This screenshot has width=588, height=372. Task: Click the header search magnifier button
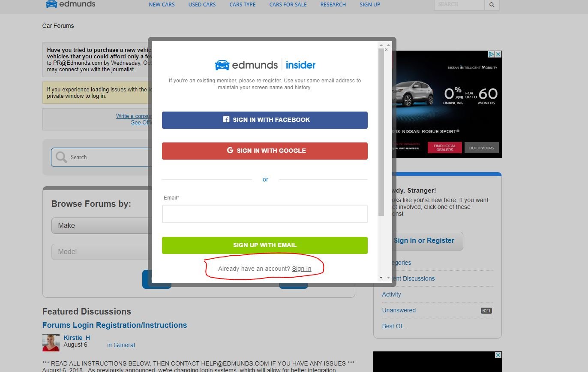(492, 5)
